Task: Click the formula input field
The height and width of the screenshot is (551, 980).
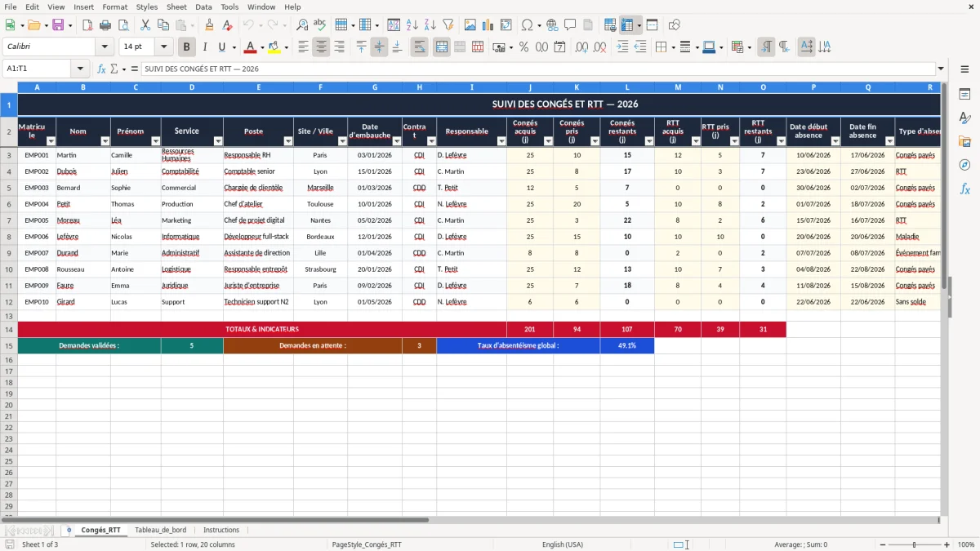Action: [x=539, y=69]
